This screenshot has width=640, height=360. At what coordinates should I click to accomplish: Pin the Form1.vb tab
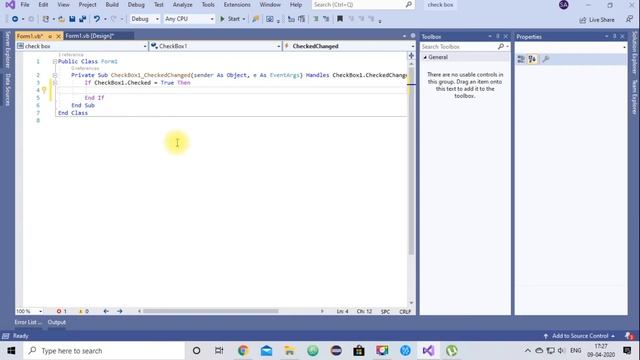50,36
